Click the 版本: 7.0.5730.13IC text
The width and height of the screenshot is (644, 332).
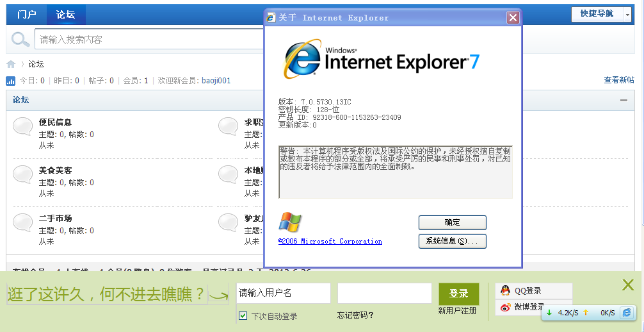tap(314, 102)
